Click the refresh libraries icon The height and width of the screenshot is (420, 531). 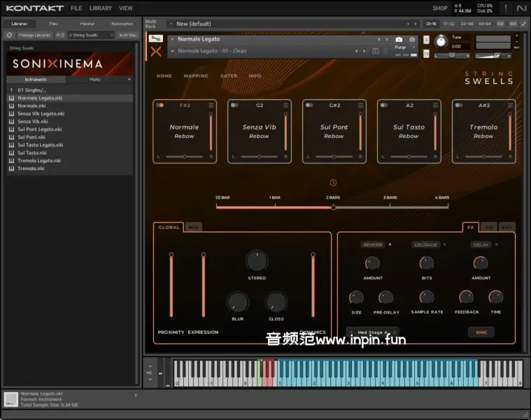pyautogui.click(x=10, y=34)
